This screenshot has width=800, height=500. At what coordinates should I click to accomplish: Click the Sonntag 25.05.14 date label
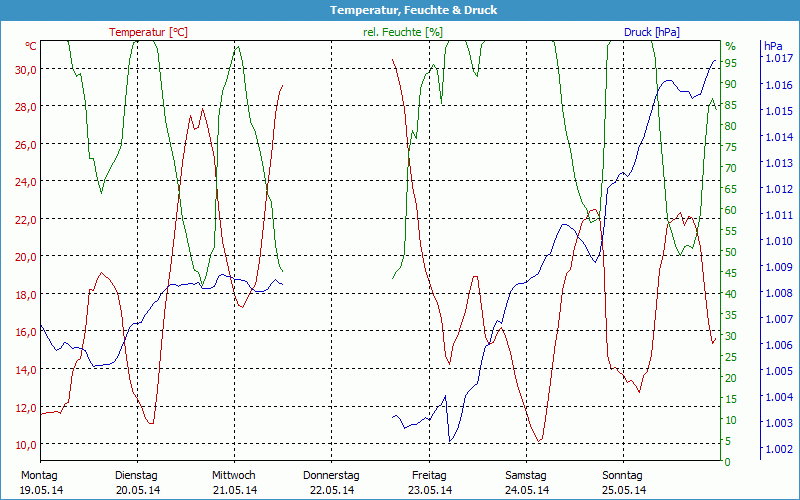pyautogui.click(x=624, y=482)
